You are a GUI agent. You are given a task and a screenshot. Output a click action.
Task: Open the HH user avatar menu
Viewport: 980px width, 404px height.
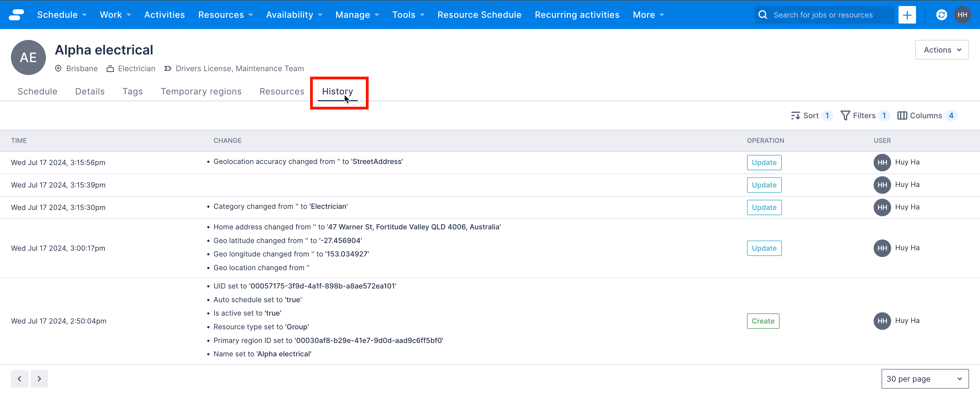point(962,15)
